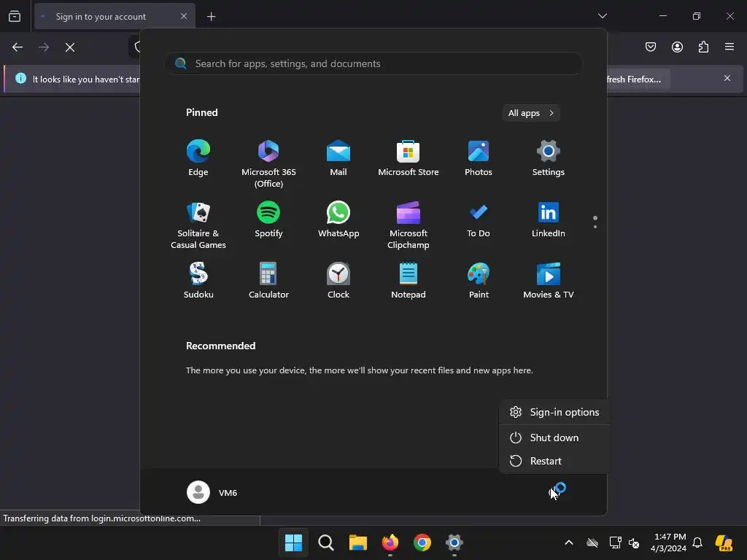This screenshot has height=560, width=747.
Task: Open Firefox application hamburger menu
Action: (729, 47)
